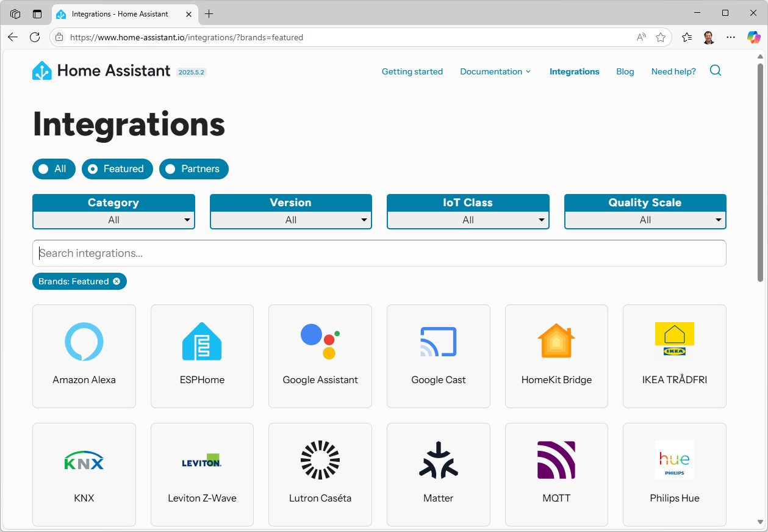Image resolution: width=768 pixels, height=532 pixels.
Task: Click the MQTT card label
Action: tap(556, 498)
